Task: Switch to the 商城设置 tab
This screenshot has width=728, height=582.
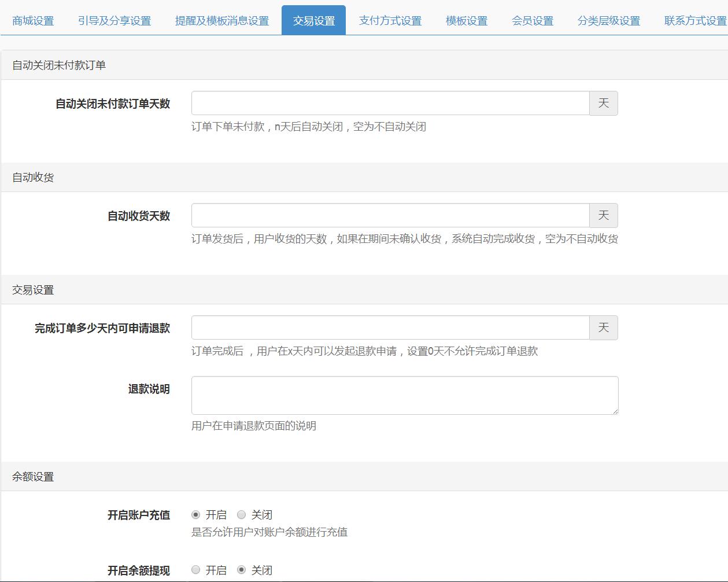Action: pyautogui.click(x=32, y=20)
